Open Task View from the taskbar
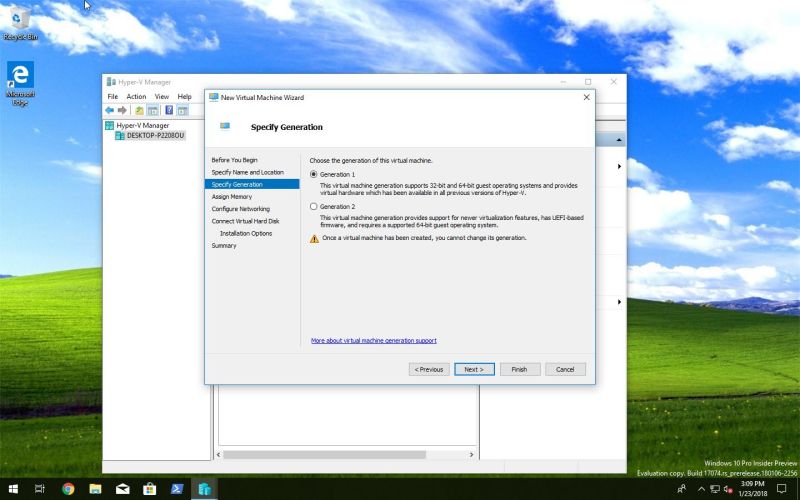 point(39,489)
